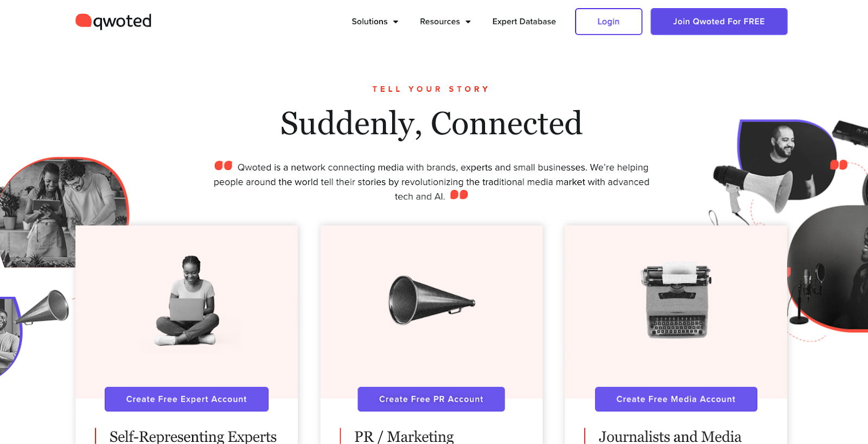Image resolution: width=868 pixels, height=444 pixels.
Task: Click the typewriter image in Media card
Action: click(x=676, y=300)
